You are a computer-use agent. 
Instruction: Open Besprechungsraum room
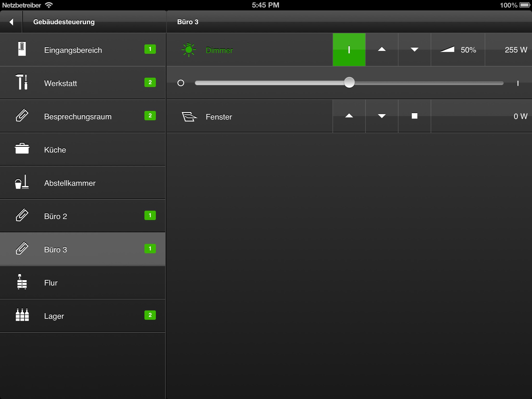pyautogui.click(x=83, y=116)
